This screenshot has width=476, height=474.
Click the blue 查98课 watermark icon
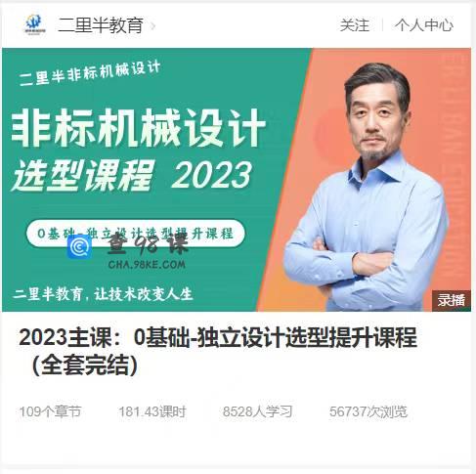tap(79, 247)
